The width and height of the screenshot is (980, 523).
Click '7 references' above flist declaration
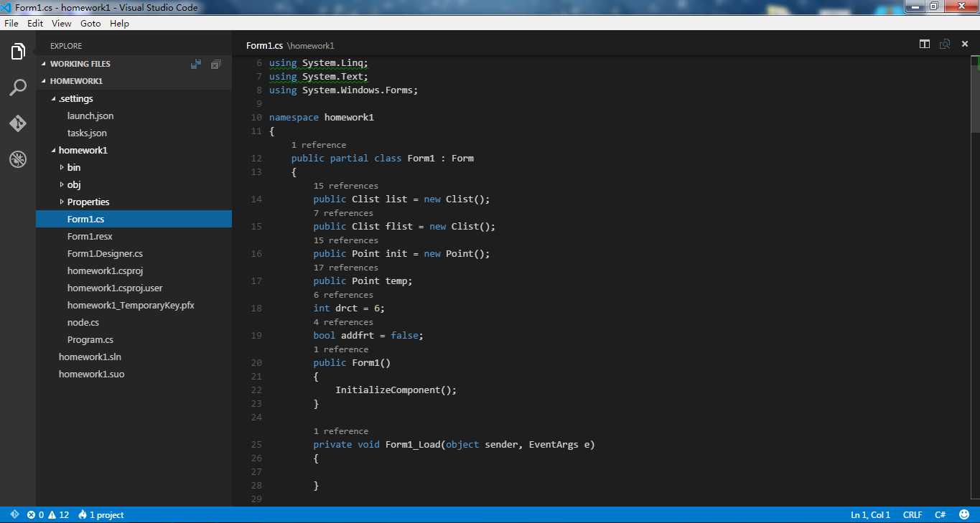pyautogui.click(x=343, y=213)
